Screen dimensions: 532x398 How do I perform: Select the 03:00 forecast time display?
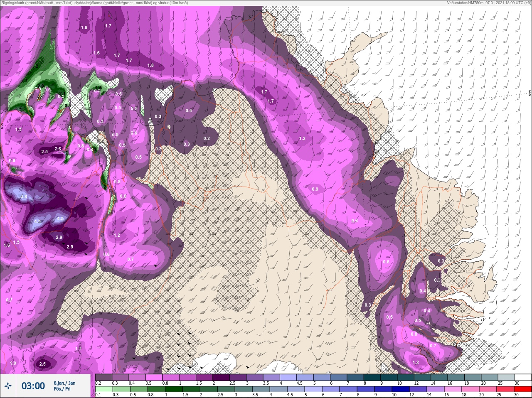(33, 386)
